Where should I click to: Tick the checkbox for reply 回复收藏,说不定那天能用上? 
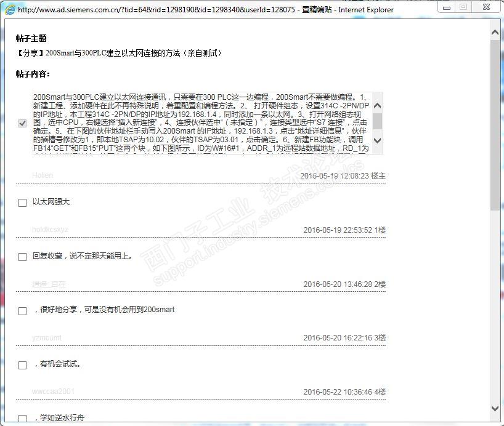pyautogui.click(x=23, y=257)
